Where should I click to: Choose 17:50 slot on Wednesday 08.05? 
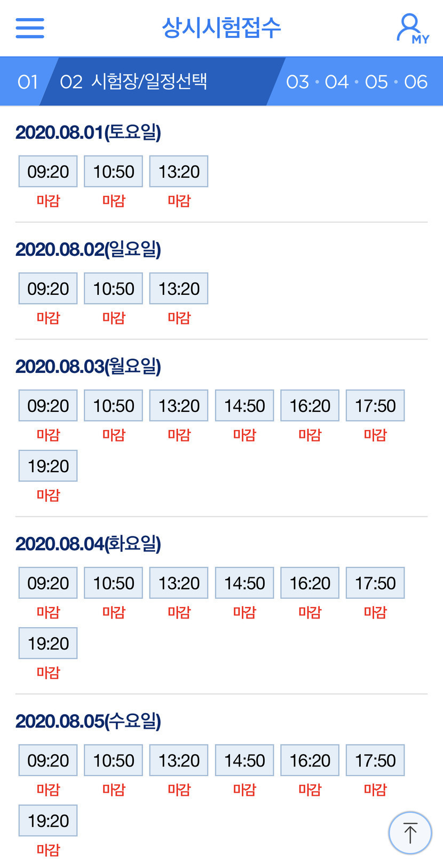pyautogui.click(x=375, y=760)
